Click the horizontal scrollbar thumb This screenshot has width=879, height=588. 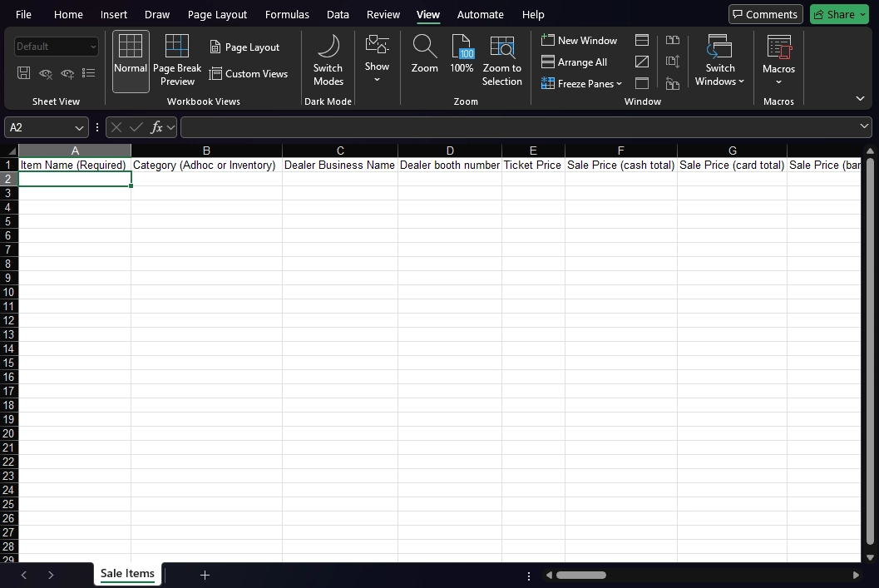click(580, 575)
